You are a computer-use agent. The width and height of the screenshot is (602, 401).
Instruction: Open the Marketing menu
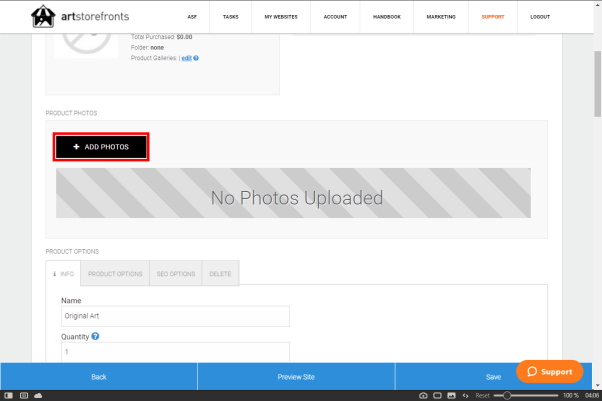439,17
